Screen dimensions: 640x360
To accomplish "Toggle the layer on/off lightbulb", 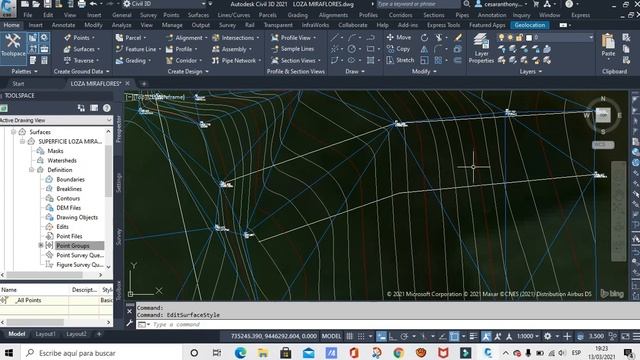I will [x=501, y=38].
